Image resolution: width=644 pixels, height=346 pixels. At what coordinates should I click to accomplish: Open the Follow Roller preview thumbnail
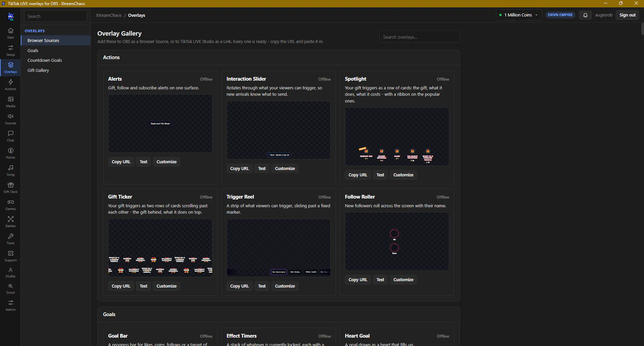(397, 241)
